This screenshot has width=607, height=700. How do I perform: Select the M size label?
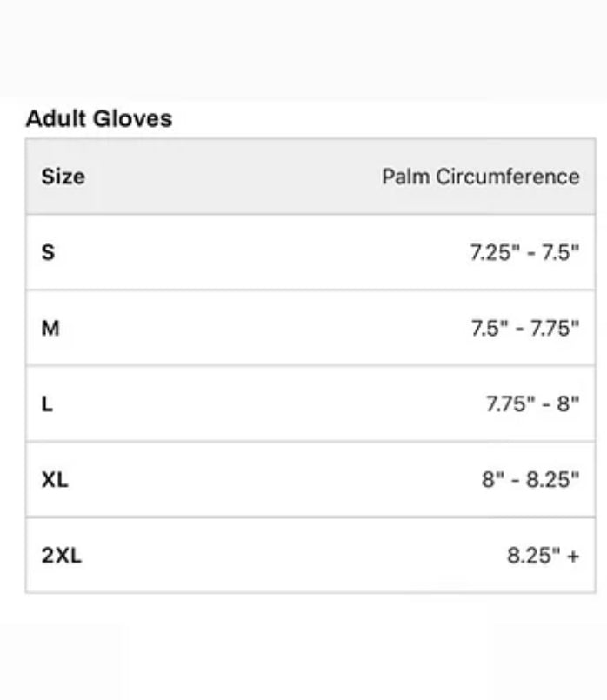tap(50, 329)
